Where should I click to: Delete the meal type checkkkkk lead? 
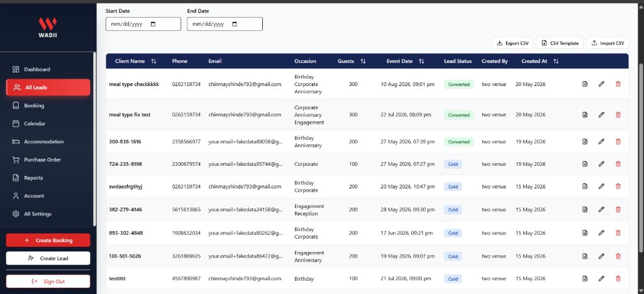point(618,84)
